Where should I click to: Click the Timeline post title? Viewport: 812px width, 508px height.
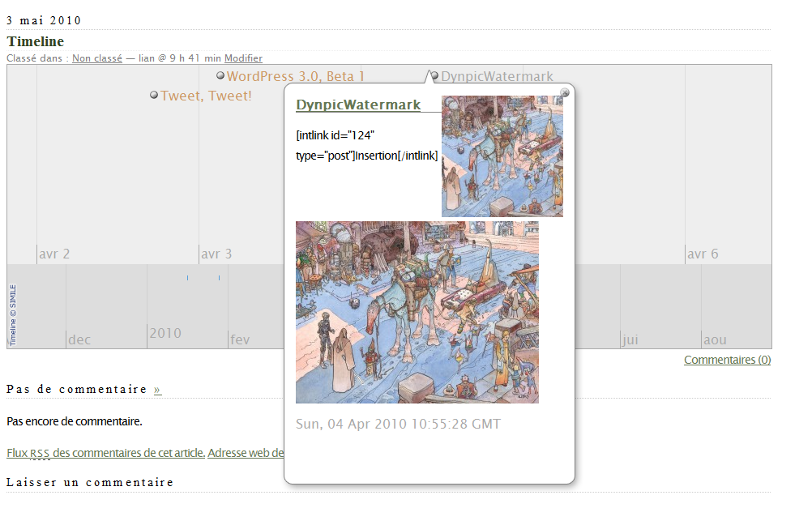coord(35,41)
